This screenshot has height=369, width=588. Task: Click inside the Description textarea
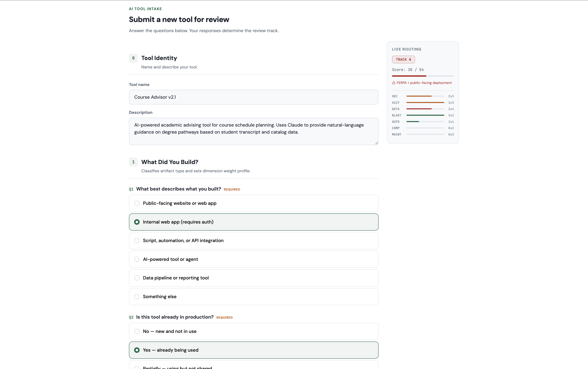(x=253, y=131)
